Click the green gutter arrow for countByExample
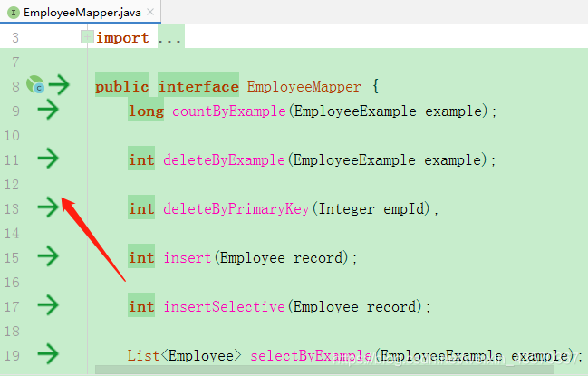Screen dimensions: 588x376 48,110
